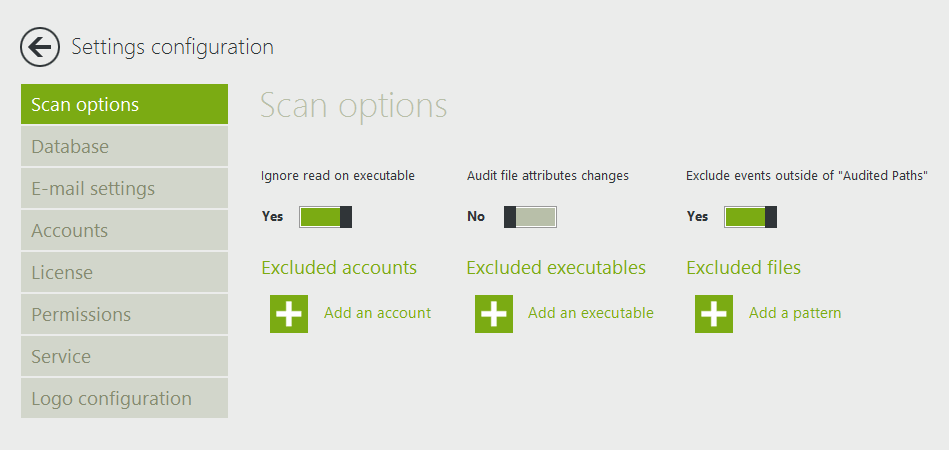Click the plus icon for excluded executables
Screen dimensions: 949x450
click(x=494, y=313)
